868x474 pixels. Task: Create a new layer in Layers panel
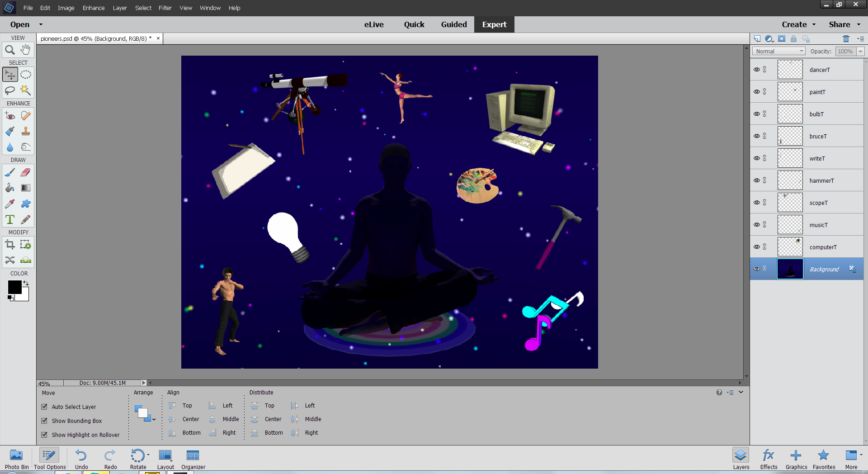757,39
